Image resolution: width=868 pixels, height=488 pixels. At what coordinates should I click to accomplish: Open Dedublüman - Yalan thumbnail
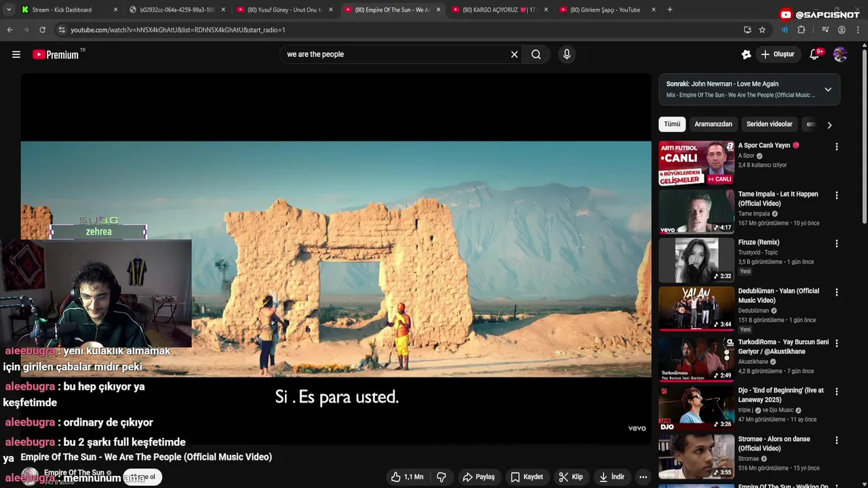[x=696, y=308]
